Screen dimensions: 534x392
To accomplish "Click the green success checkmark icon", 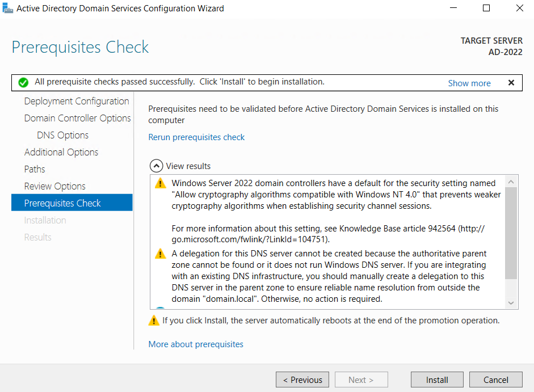I will tap(23, 82).
